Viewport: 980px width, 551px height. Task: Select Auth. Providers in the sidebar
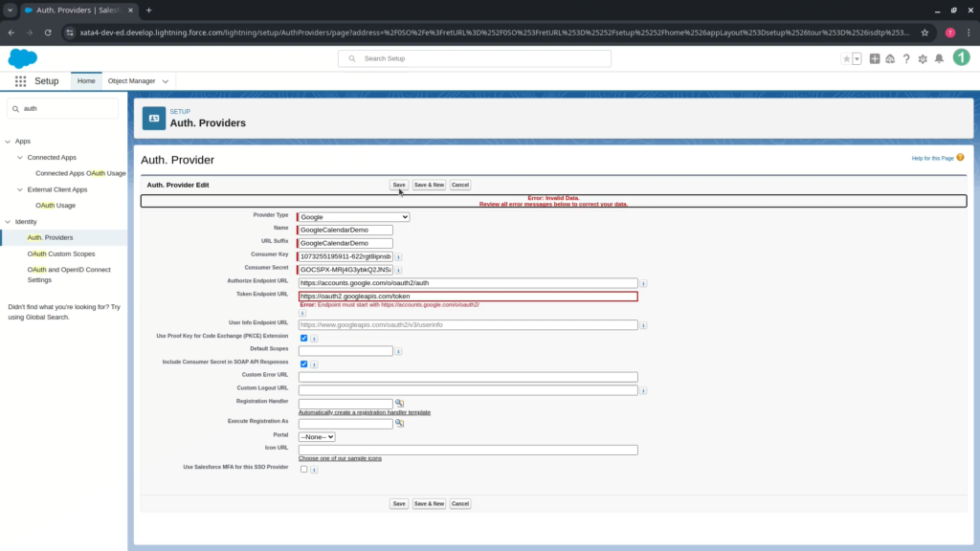point(50,237)
